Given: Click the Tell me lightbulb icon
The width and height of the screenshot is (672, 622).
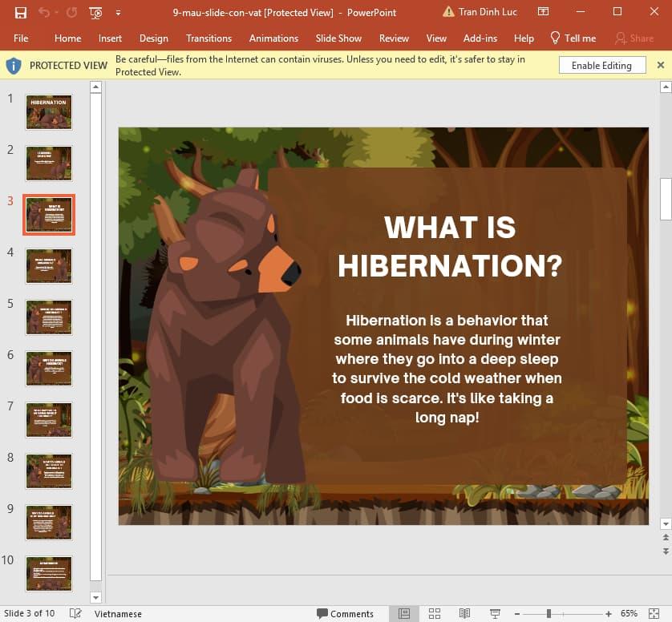Looking at the screenshot, I should coord(554,38).
